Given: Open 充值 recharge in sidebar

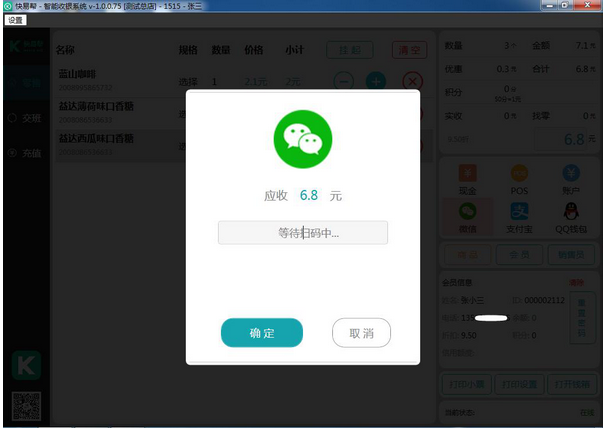Looking at the screenshot, I should (x=25, y=153).
